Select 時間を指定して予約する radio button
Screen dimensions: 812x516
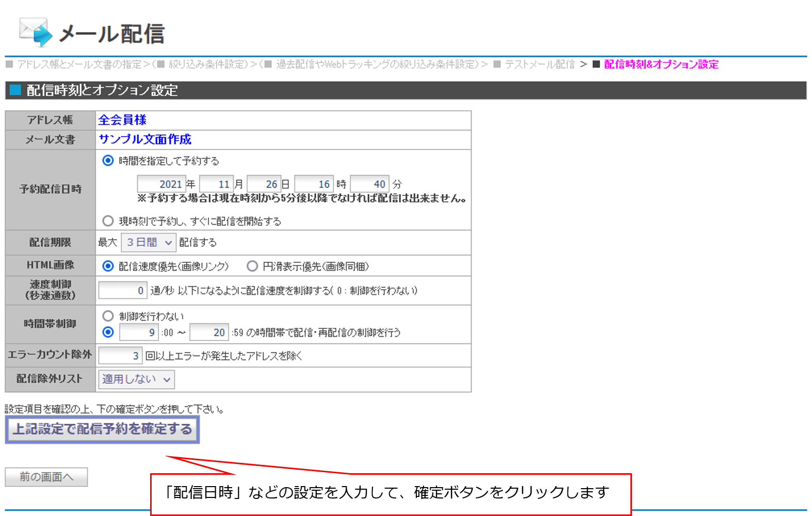[x=108, y=161]
